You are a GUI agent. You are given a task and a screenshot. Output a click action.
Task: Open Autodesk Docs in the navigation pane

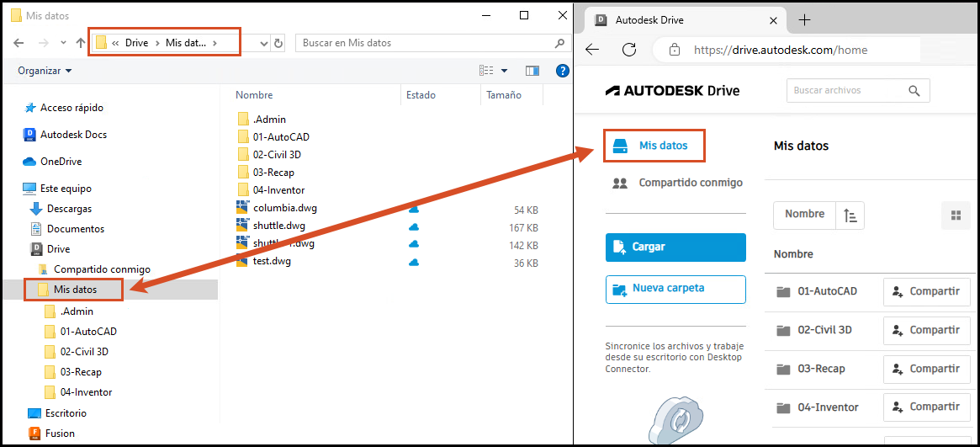click(x=65, y=135)
